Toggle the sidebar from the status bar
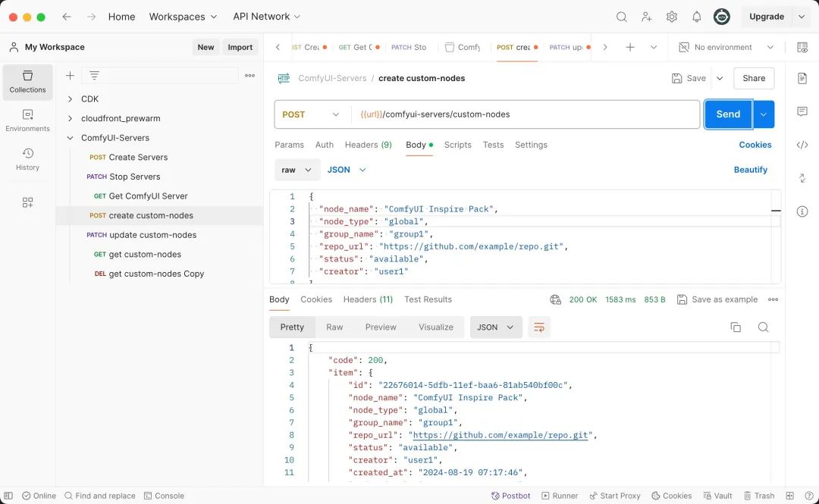The height and width of the screenshot is (504, 819). click(x=8, y=496)
